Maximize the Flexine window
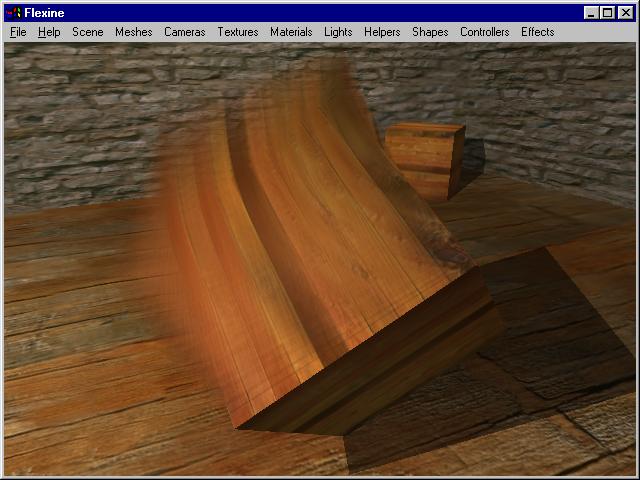Image resolution: width=640 pixels, height=480 pixels. click(x=607, y=13)
